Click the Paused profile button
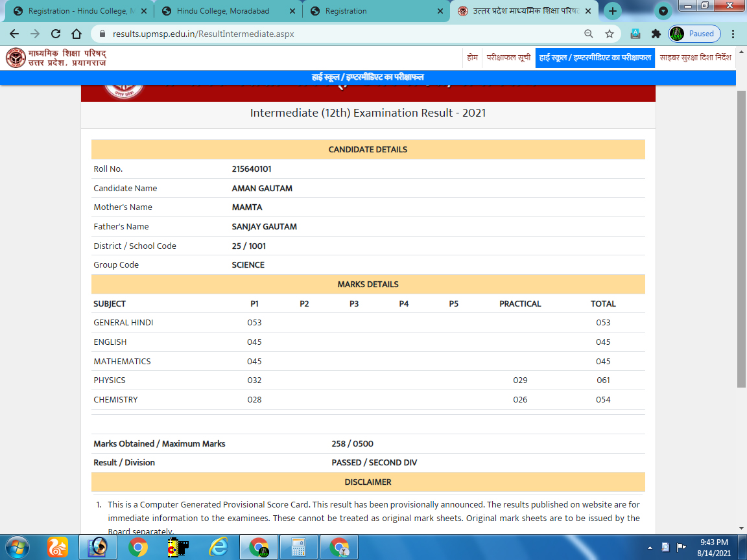Viewport: 747px width, 560px height. tap(694, 34)
